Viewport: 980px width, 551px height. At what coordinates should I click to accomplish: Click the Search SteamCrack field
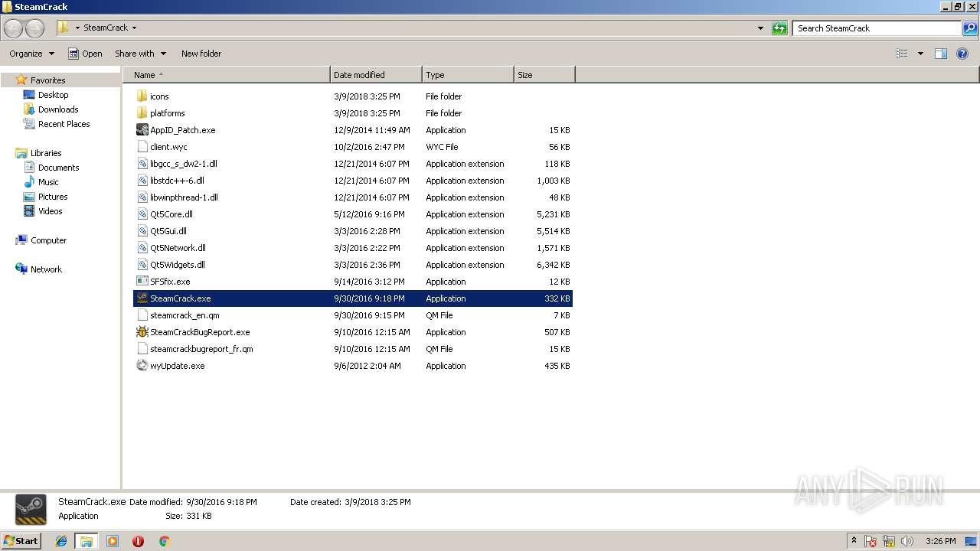point(877,28)
